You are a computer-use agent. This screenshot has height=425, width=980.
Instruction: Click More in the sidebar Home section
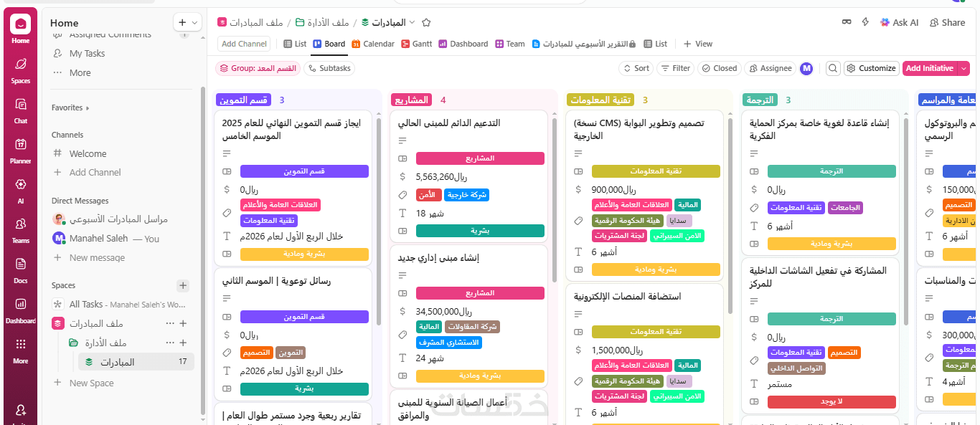(80, 72)
